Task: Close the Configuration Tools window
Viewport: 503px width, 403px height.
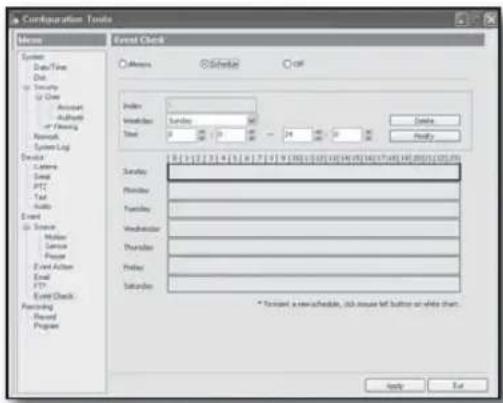Action: tap(490, 19)
